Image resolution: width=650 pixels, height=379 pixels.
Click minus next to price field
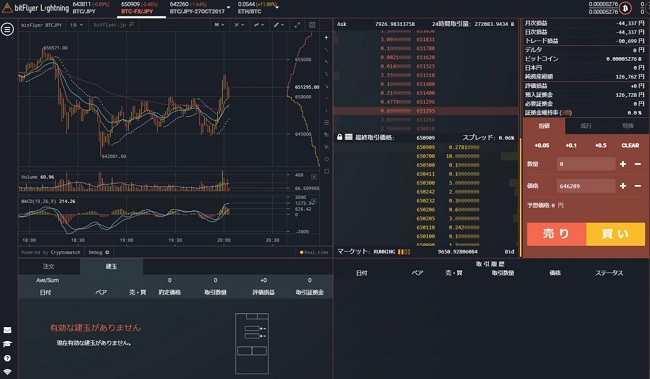coord(638,186)
